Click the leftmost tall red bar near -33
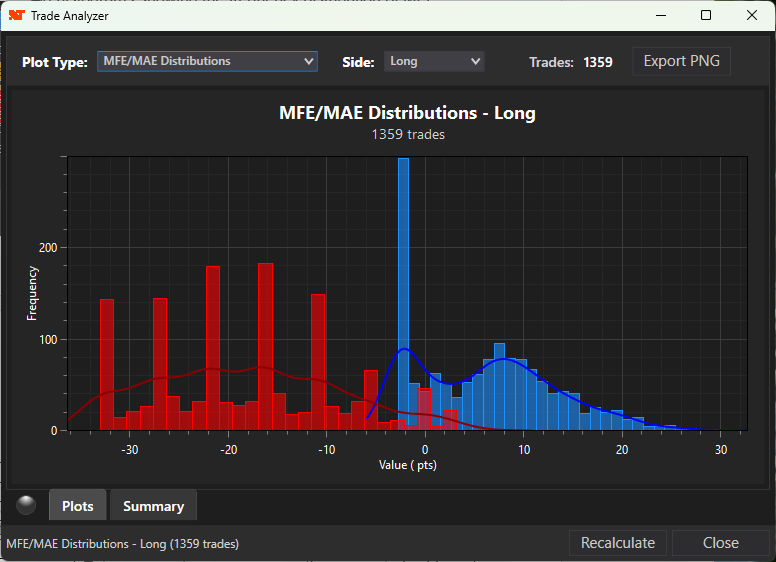 tap(107, 365)
